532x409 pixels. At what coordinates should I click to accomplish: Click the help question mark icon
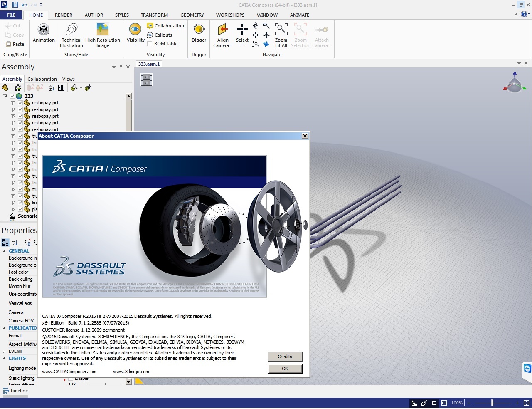(525, 15)
